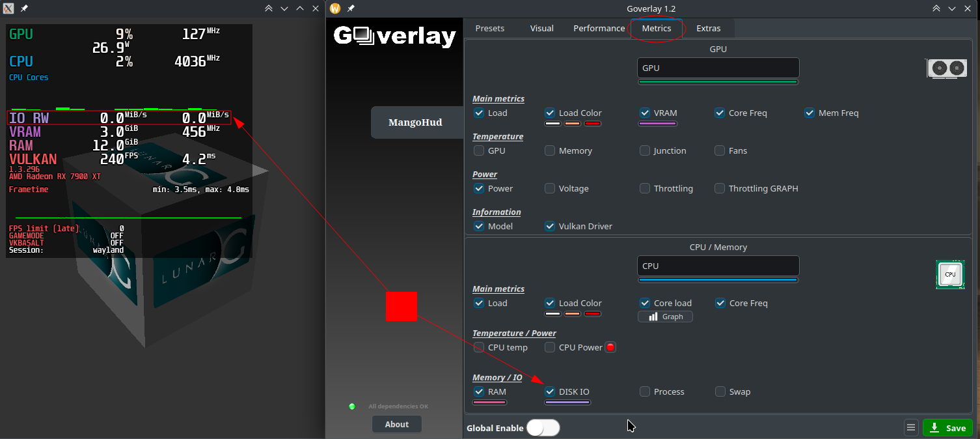980x439 pixels.
Task: Uncheck CPU Load checkbox
Action: tap(479, 303)
